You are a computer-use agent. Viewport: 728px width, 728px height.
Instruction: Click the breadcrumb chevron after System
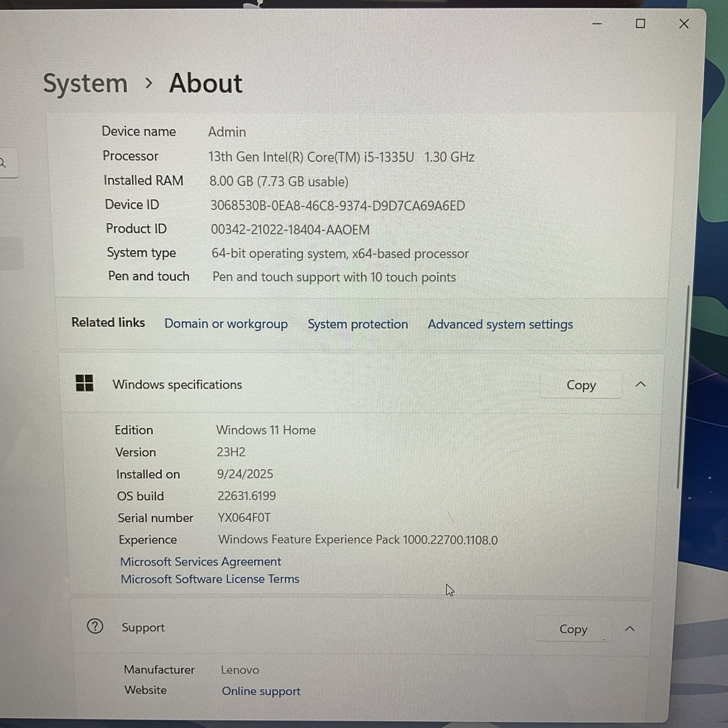click(x=149, y=83)
